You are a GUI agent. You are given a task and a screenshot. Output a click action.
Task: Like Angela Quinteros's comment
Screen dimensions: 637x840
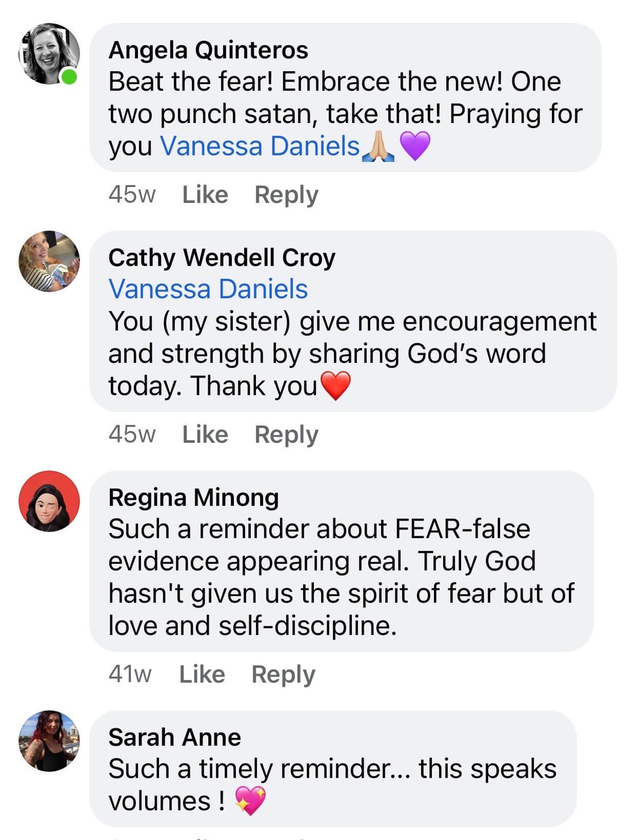pos(205,195)
